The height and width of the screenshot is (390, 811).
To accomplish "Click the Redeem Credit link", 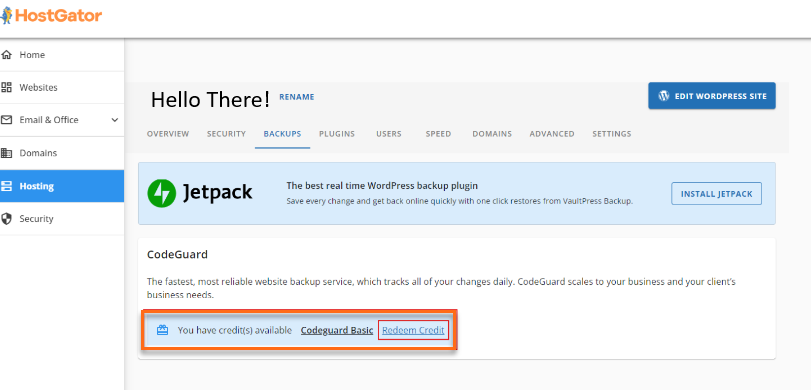I will pos(413,330).
